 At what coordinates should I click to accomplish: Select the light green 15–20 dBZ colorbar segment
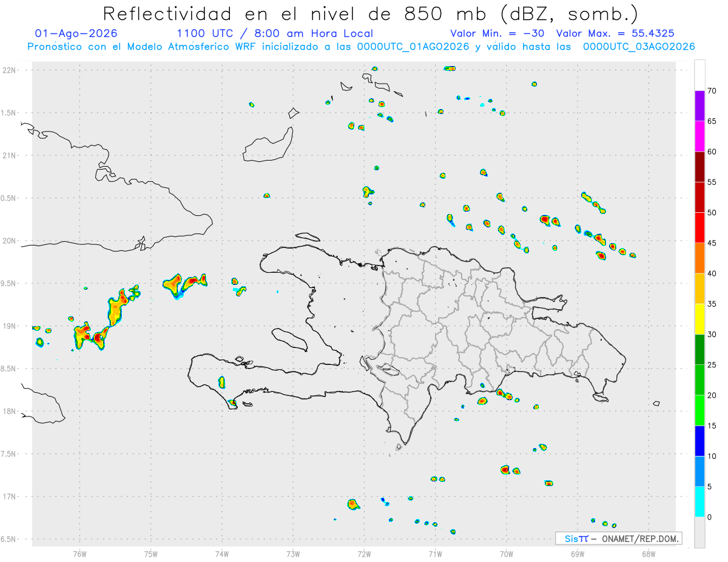[699, 410]
